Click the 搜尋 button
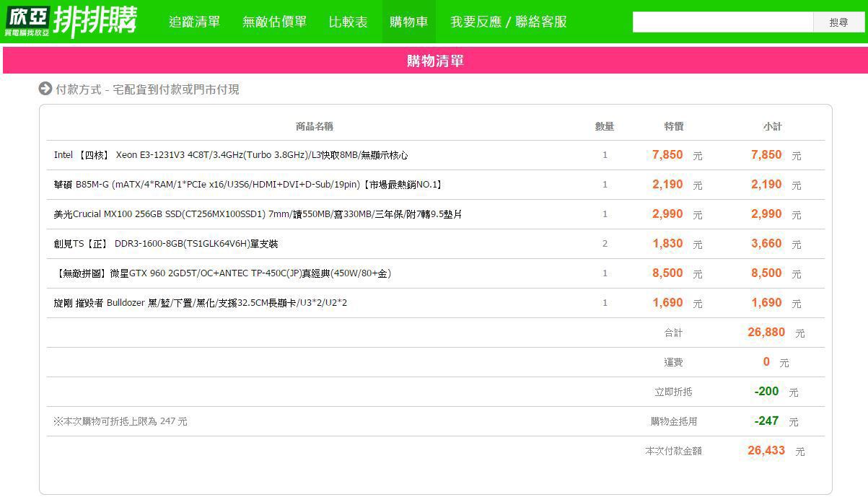The width and height of the screenshot is (868, 497). point(838,22)
